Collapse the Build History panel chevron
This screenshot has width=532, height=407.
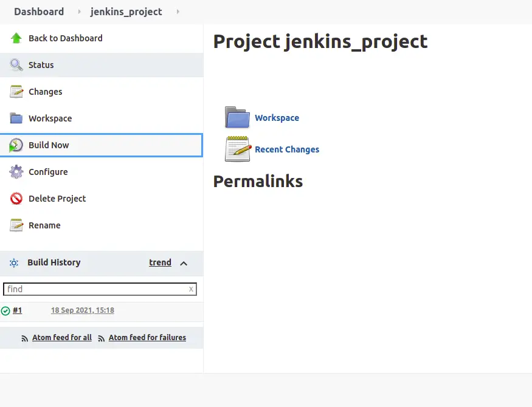coord(184,263)
